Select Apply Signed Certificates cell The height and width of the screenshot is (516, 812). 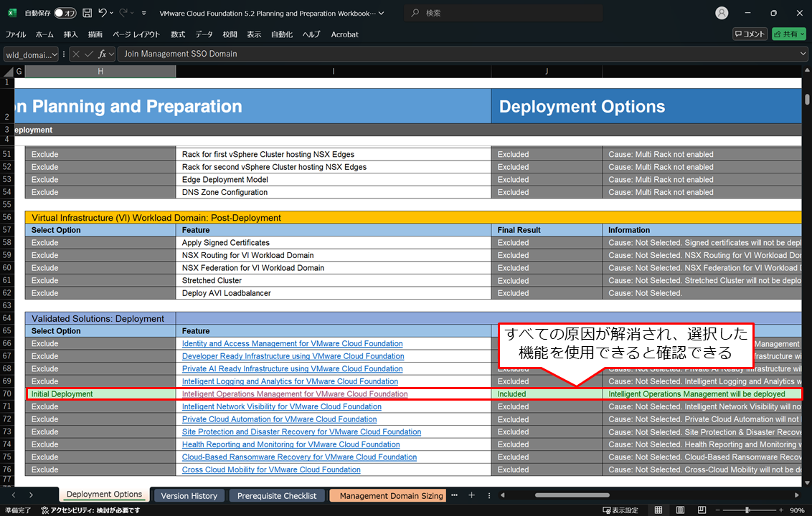coord(334,243)
